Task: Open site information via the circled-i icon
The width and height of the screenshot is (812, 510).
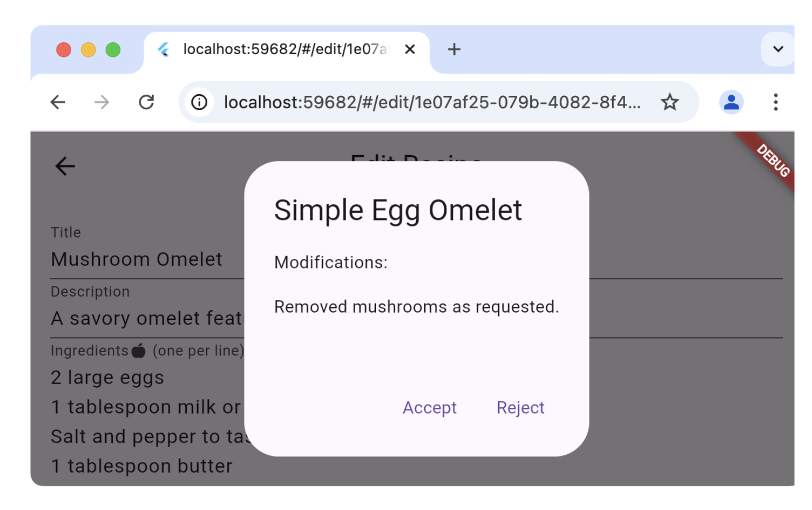Action: [199, 102]
